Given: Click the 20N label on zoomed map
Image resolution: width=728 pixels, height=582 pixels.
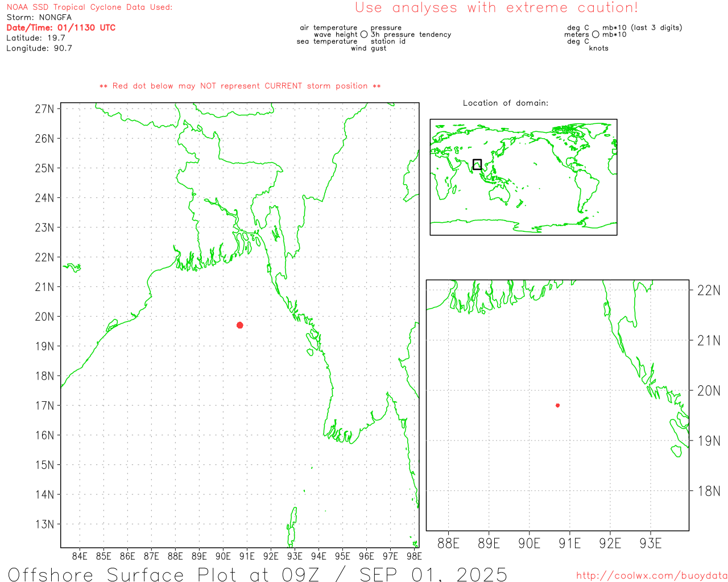Looking at the screenshot, I should point(709,390).
